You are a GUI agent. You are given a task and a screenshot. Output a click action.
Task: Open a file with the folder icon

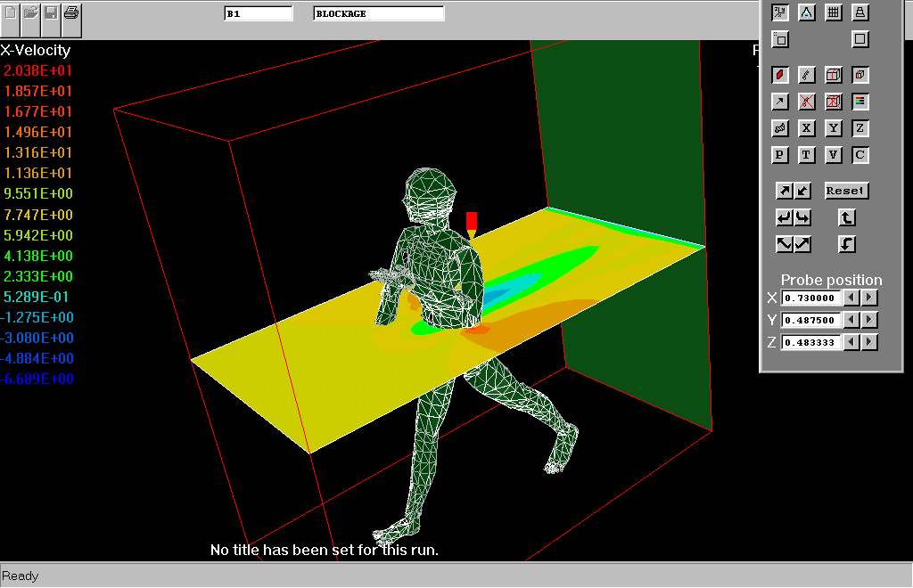pos(30,12)
